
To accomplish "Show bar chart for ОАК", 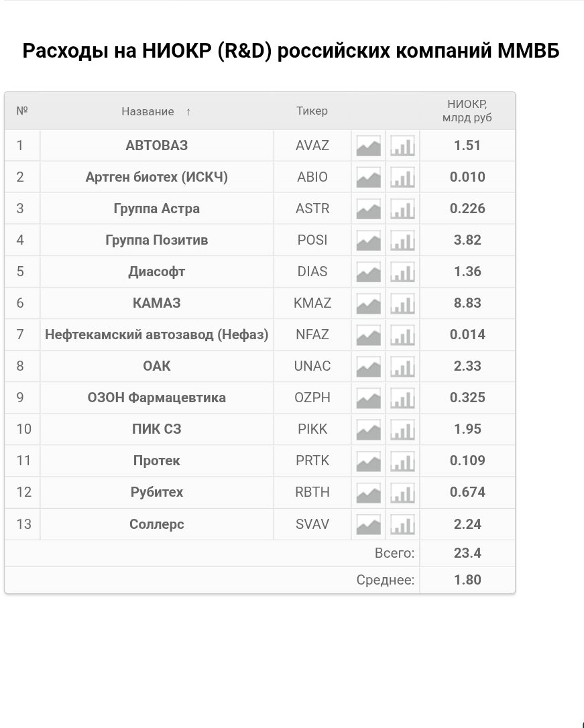I will tap(402, 366).
